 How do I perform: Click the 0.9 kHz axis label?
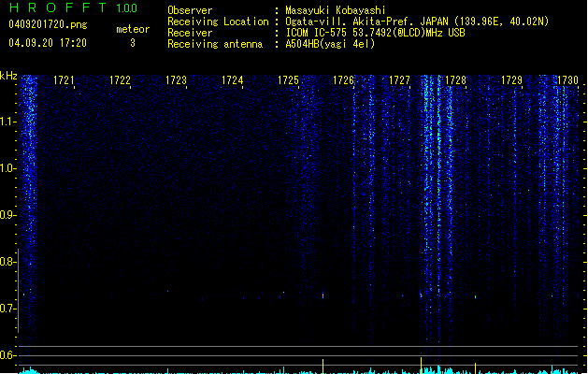point(7,215)
